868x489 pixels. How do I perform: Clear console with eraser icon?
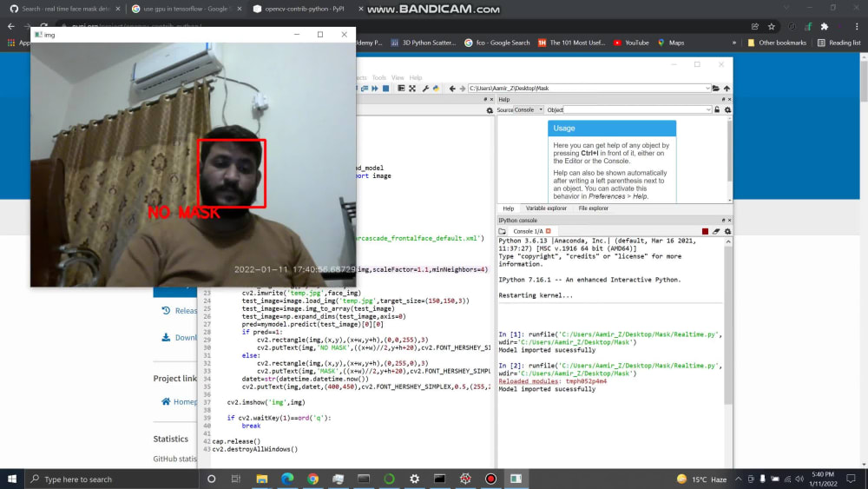click(x=716, y=231)
